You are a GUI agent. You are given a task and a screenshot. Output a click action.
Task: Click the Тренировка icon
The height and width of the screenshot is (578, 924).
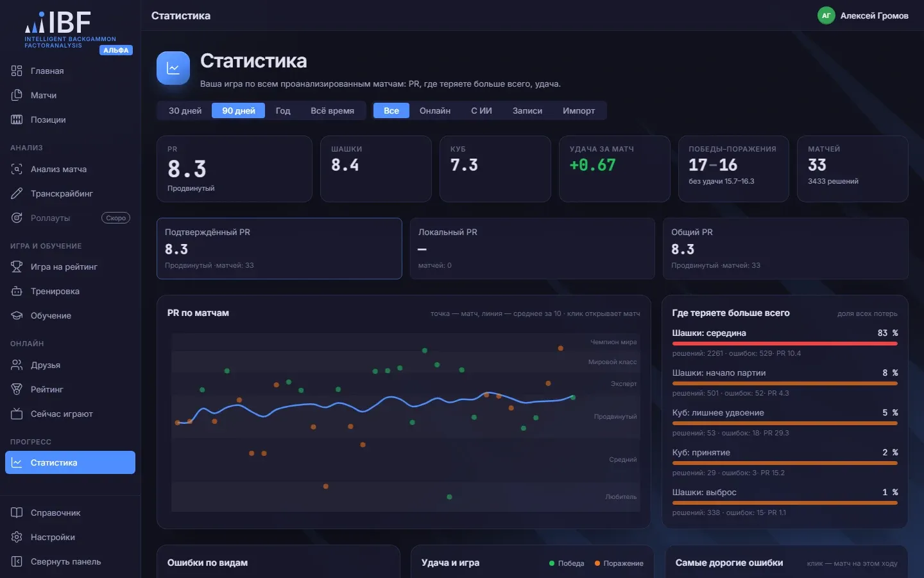pyautogui.click(x=17, y=291)
